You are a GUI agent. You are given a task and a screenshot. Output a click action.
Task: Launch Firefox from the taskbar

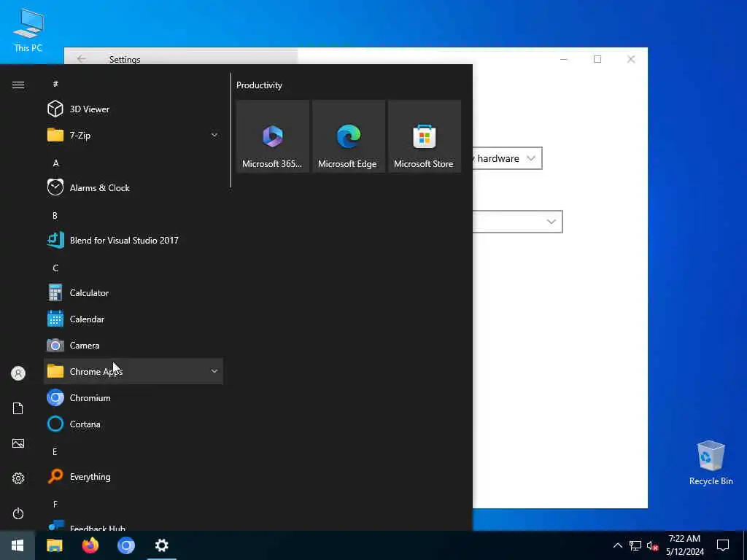point(90,545)
